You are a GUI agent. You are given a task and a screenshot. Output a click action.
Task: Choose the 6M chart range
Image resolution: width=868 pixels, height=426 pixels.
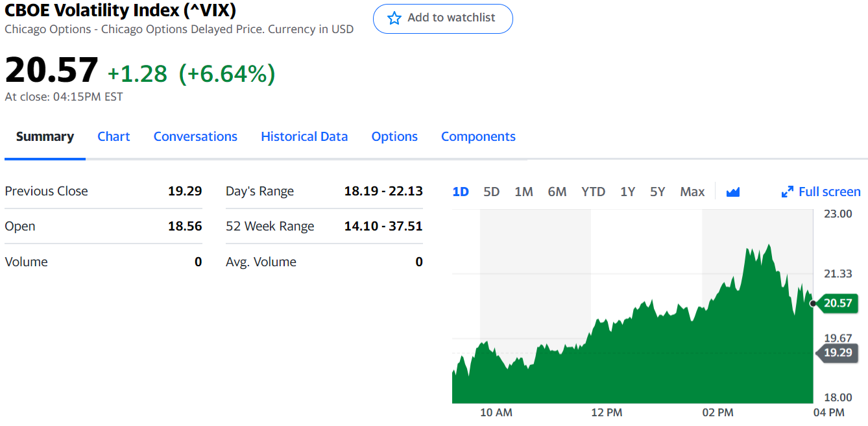pyautogui.click(x=557, y=192)
